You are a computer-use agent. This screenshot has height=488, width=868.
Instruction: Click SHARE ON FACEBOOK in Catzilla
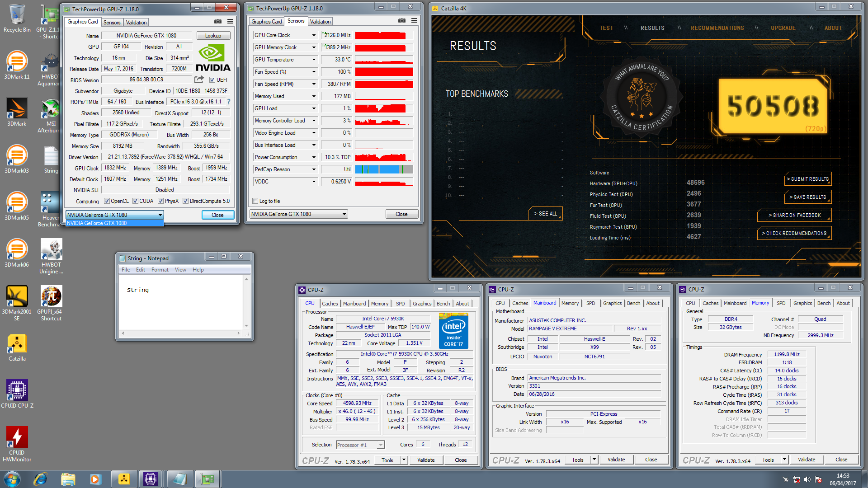(x=794, y=215)
